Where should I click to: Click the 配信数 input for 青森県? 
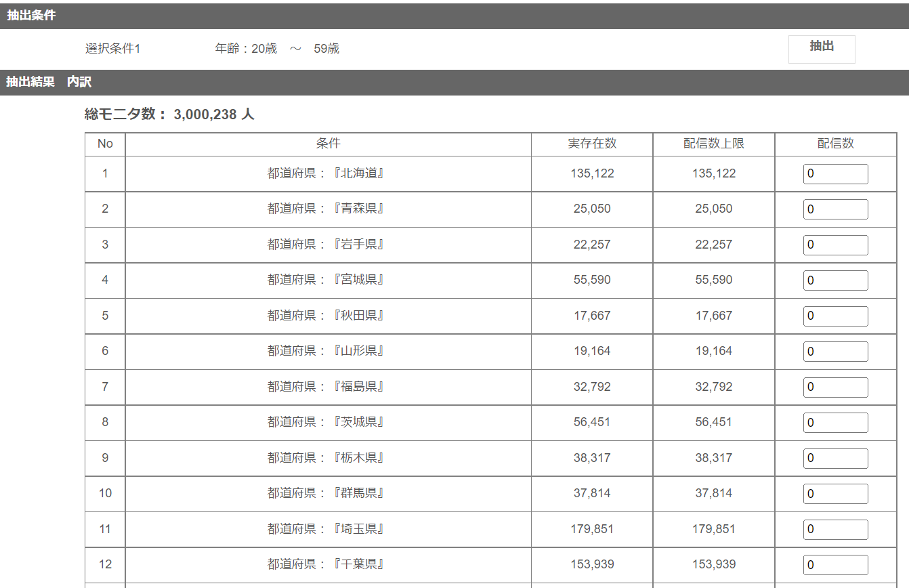coord(835,209)
